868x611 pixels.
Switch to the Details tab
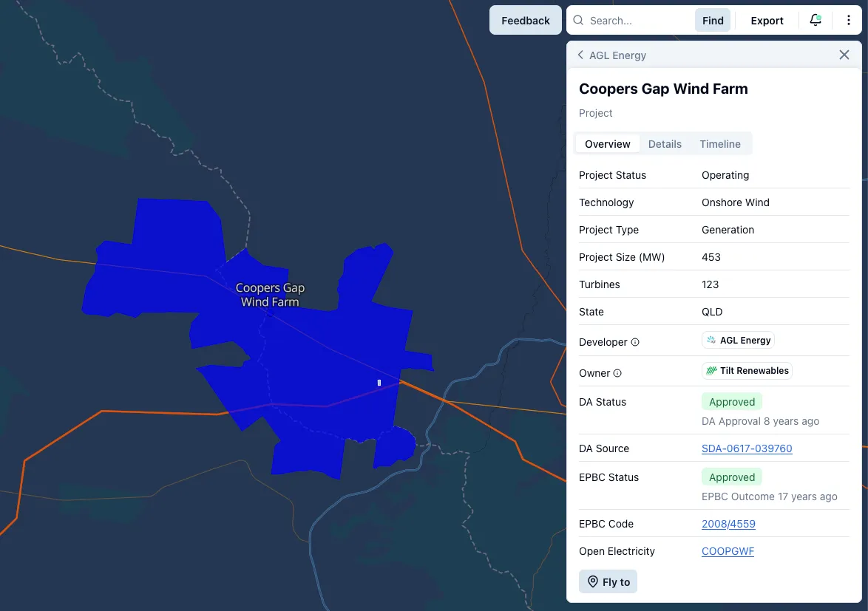(x=665, y=143)
